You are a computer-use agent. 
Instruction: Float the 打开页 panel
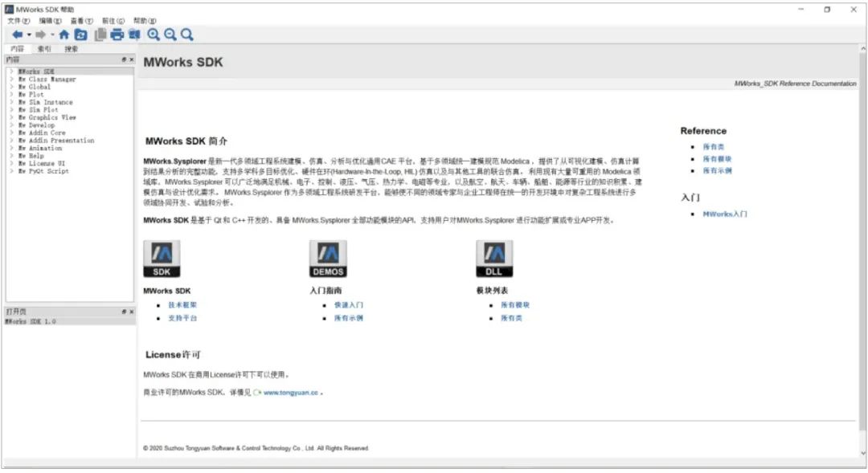pyautogui.click(x=124, y=312)
